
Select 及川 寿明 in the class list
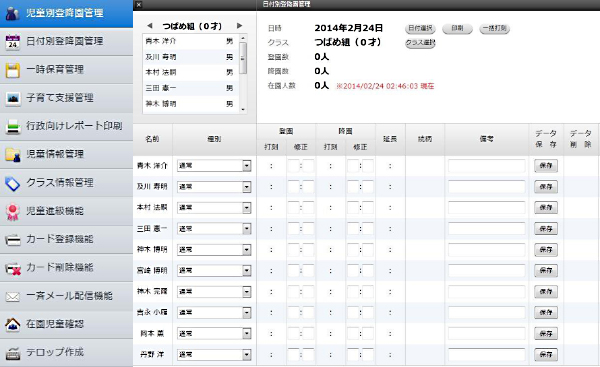[x=191, y=57]
